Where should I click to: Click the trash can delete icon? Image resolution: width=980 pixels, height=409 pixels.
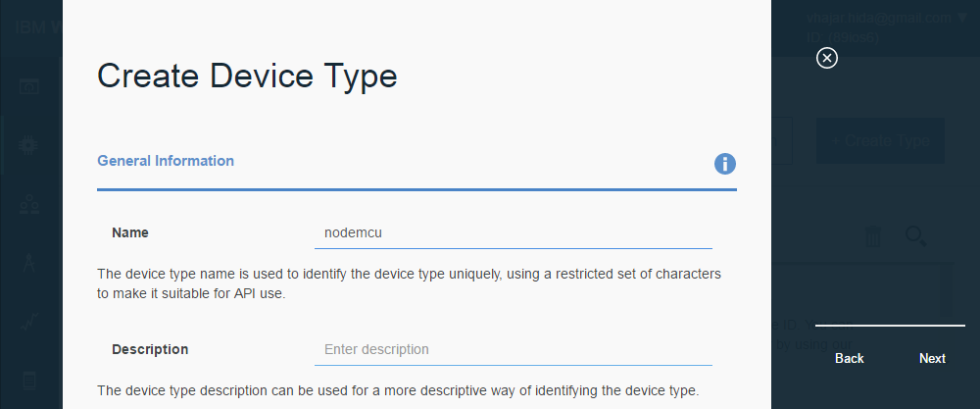873,236
